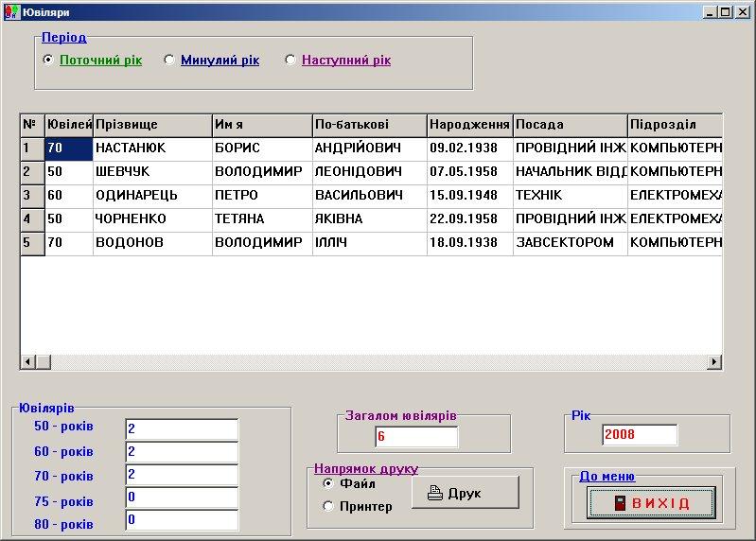The image size is (756, 541).
Task: Click the № column header
Action: (x=33, y=125)
